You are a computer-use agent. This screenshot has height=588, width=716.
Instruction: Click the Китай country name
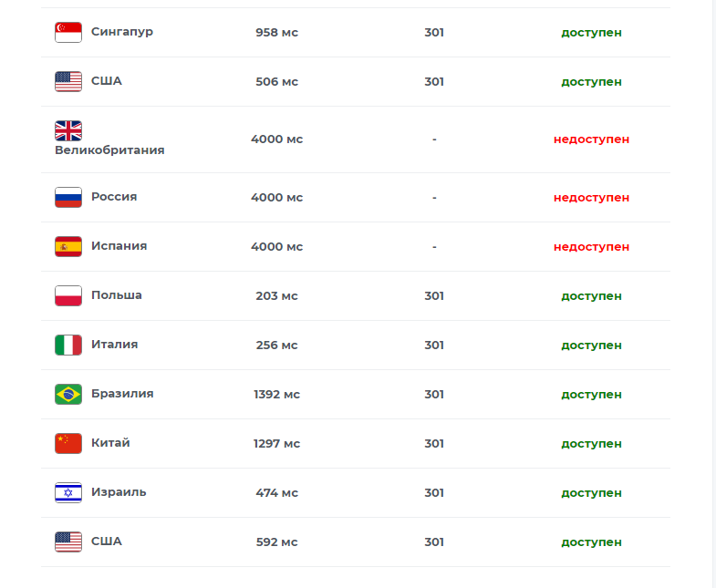[x=110, y=443]
